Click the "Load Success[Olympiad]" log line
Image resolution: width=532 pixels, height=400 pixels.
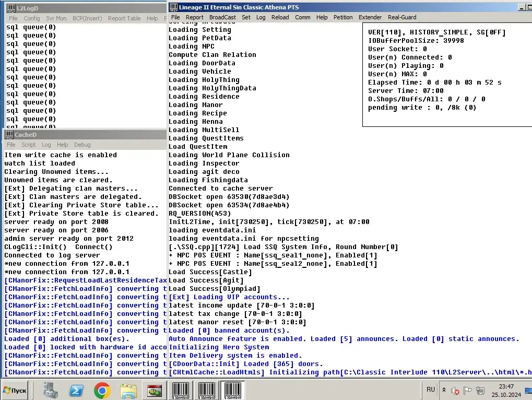click(215, 289)
